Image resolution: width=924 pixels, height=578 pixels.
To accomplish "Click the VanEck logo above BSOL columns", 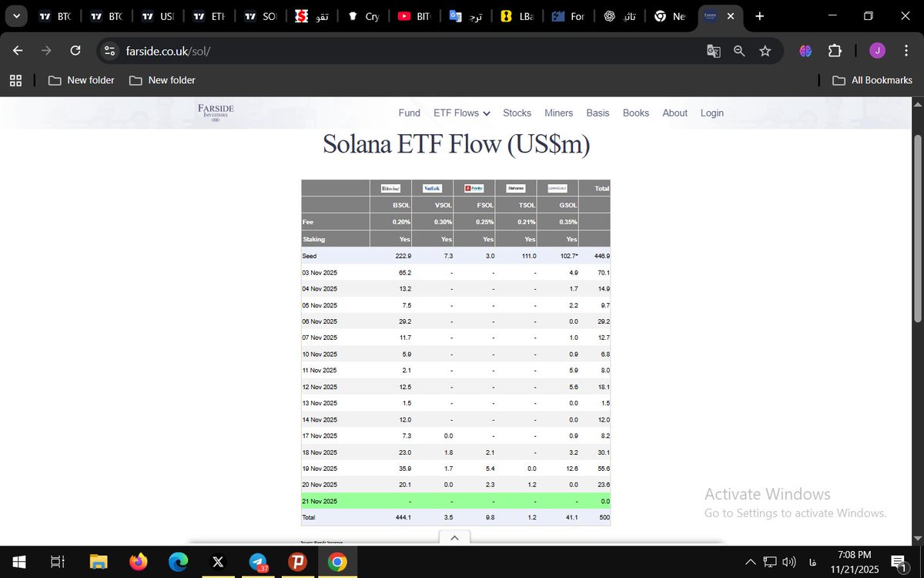I will pos(432,187).
